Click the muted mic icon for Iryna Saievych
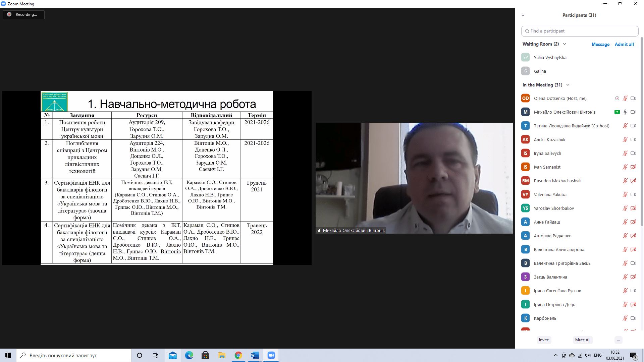Viewport: 644px width, 362px height. pyautogui.click(x=625, y=153)
